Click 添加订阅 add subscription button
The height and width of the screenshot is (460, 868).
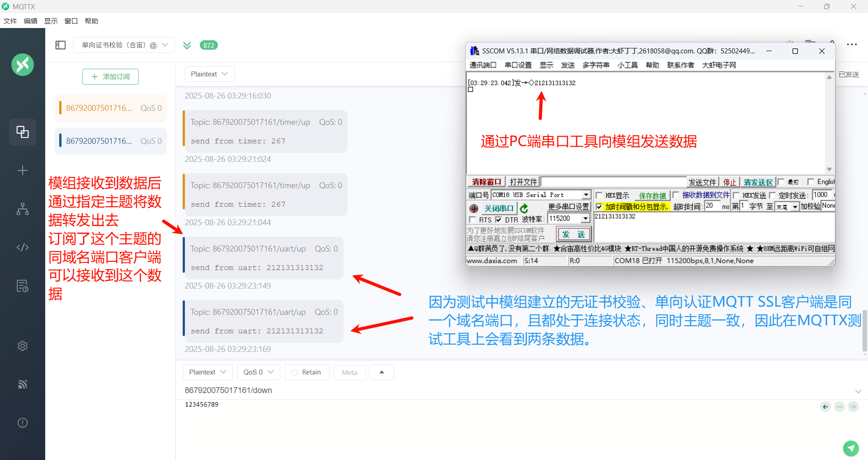(x=110, y=77)
